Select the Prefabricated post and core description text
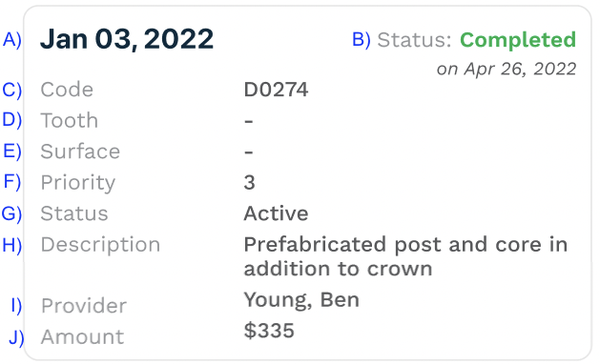 pos(405,256)
